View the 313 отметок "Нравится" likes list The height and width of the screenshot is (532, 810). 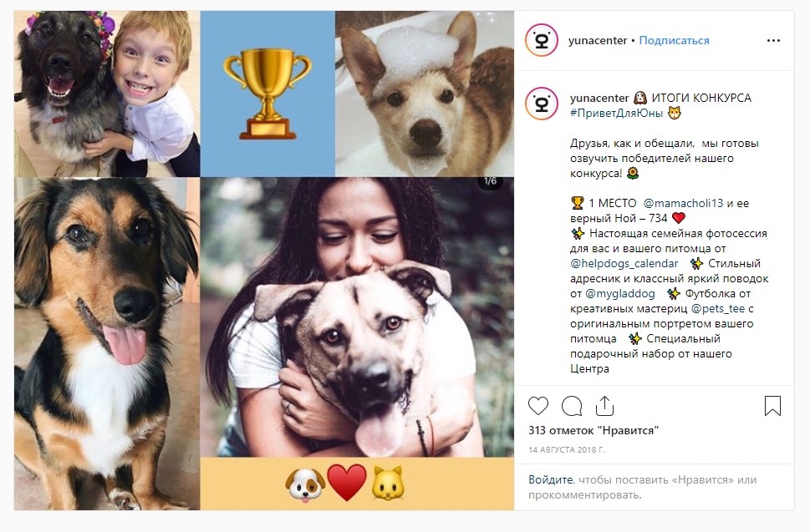tap(593, 430)
